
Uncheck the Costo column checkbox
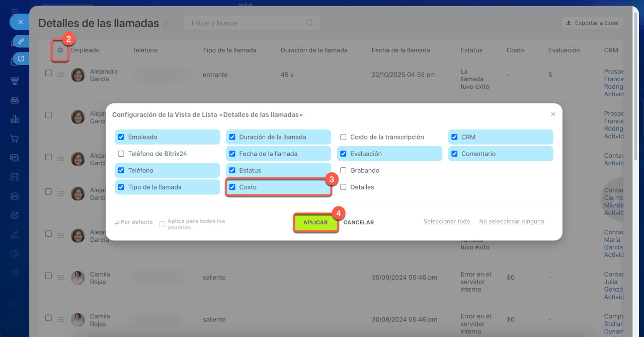pos(232,187)
